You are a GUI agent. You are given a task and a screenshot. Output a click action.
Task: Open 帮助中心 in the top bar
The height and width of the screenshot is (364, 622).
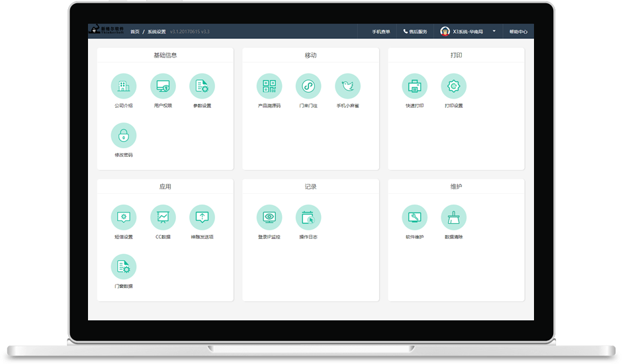click(x=518, y=32)
